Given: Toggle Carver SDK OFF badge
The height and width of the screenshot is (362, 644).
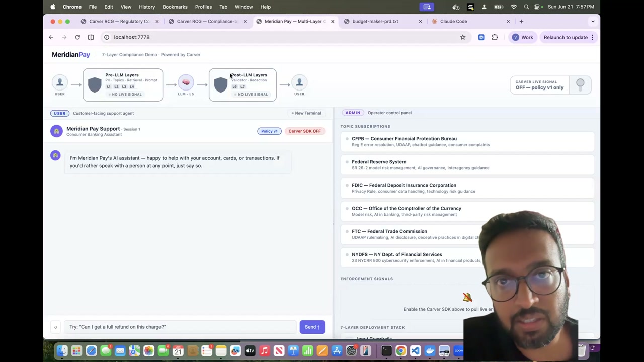Looking at the screenshot, I should (x=304, y=131).
